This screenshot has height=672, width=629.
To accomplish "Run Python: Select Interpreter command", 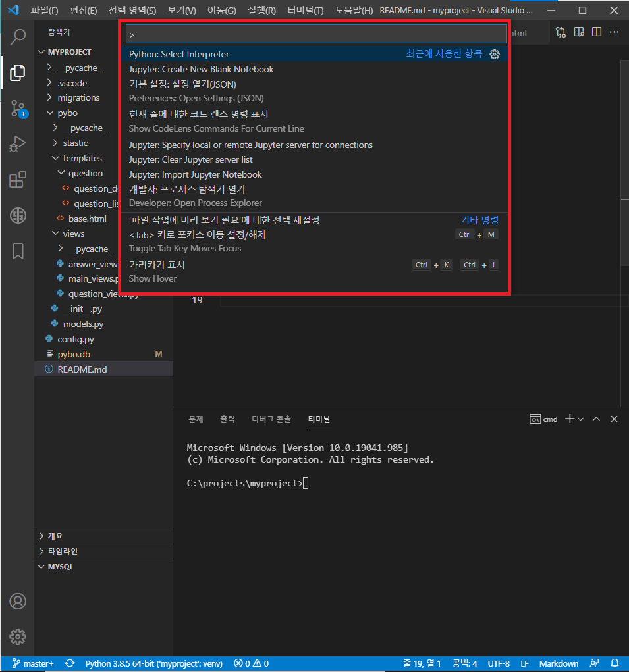I will 315,55.
